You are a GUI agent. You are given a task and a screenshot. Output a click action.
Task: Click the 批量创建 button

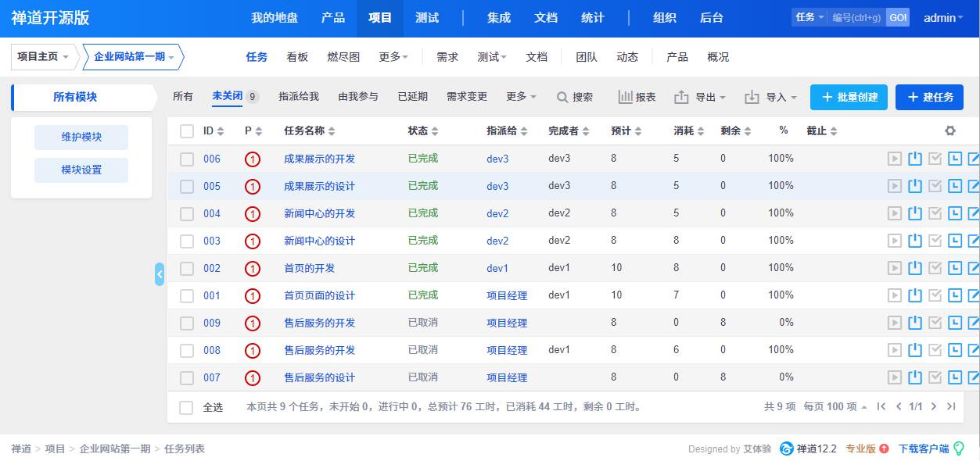(849, 97)
